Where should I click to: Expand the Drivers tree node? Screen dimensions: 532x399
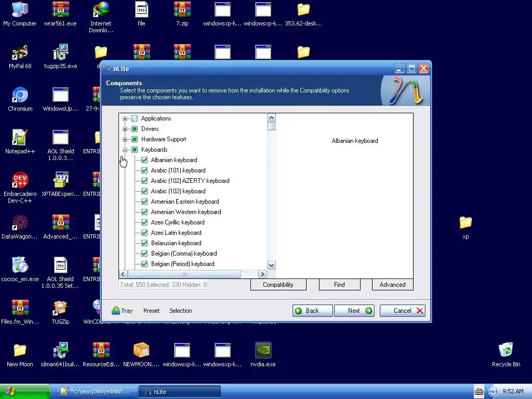(x=125, y=129)
